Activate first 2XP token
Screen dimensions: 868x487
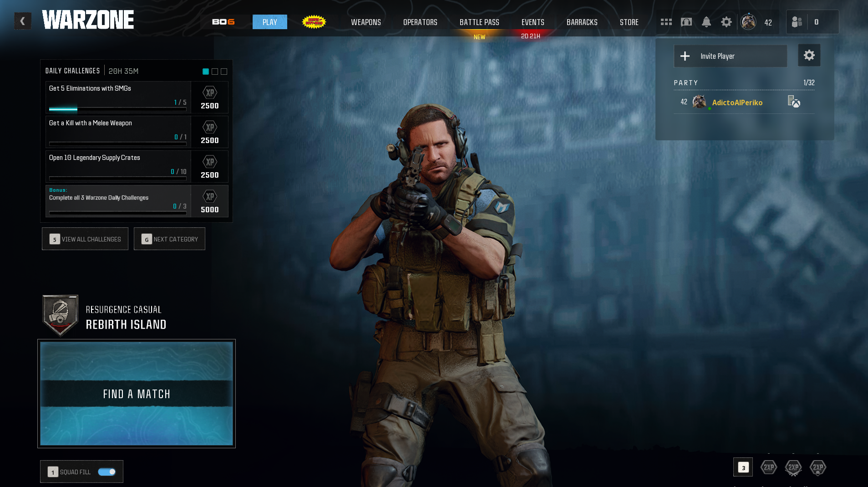[769, 467]
